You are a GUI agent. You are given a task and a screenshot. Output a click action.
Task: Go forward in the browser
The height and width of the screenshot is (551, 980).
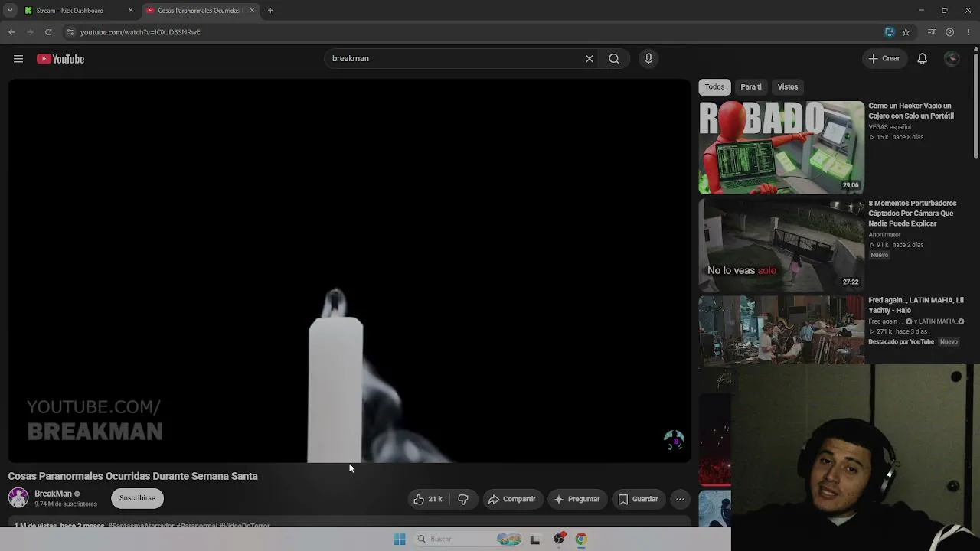[x=30, y=32]
